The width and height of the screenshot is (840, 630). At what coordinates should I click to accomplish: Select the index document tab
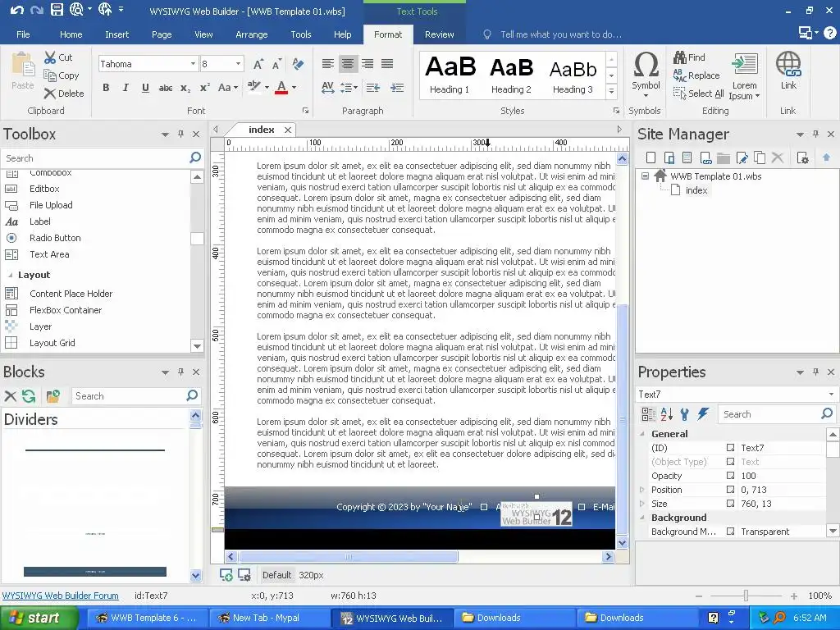(262, 130)
